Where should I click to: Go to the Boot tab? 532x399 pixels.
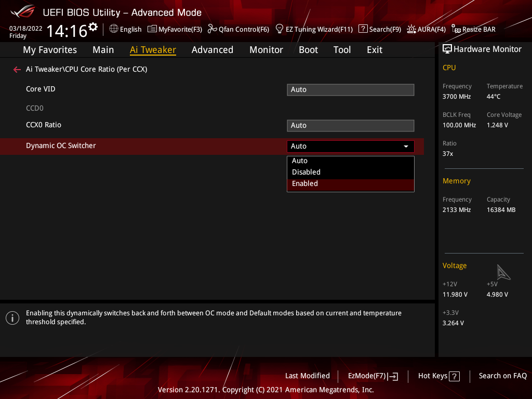pyautogui.click(x=308, y=50)
